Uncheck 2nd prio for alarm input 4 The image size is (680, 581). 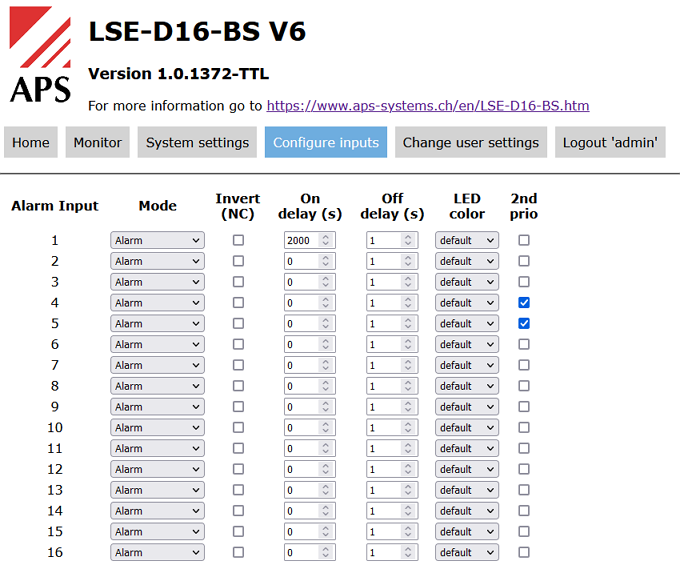coord(524,302)
